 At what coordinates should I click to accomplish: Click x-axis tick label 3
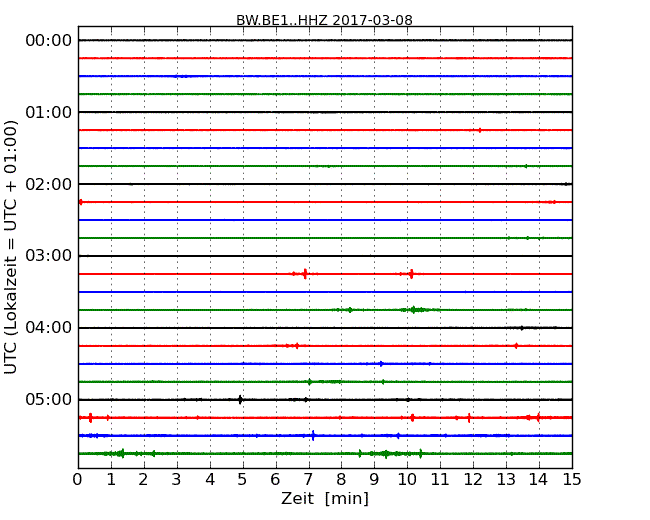[x=177, y=480]
